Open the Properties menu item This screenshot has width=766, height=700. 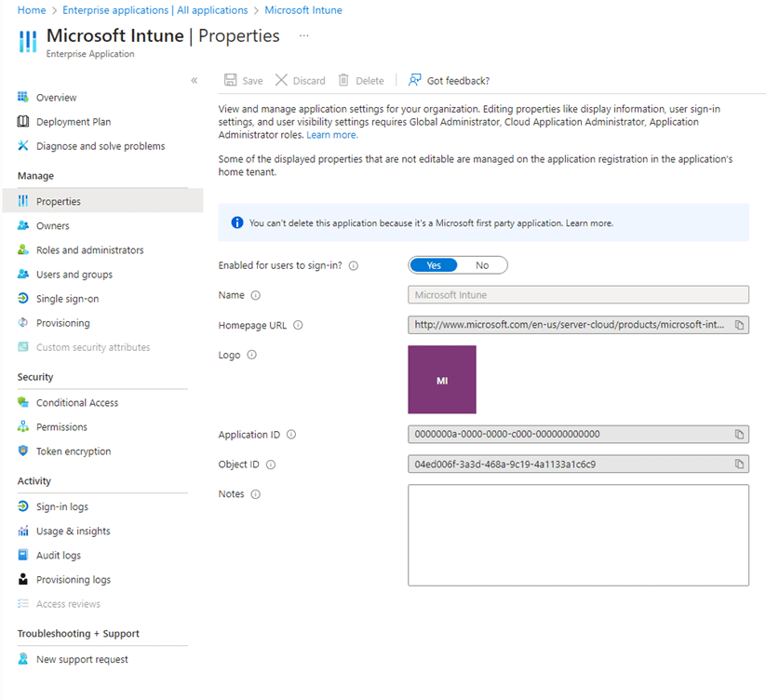(102, 201)
